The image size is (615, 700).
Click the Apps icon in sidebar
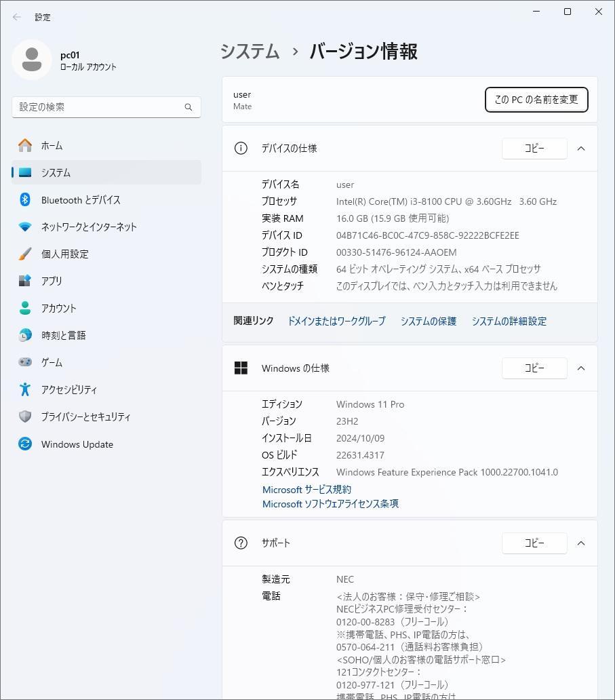coord(25,281)
